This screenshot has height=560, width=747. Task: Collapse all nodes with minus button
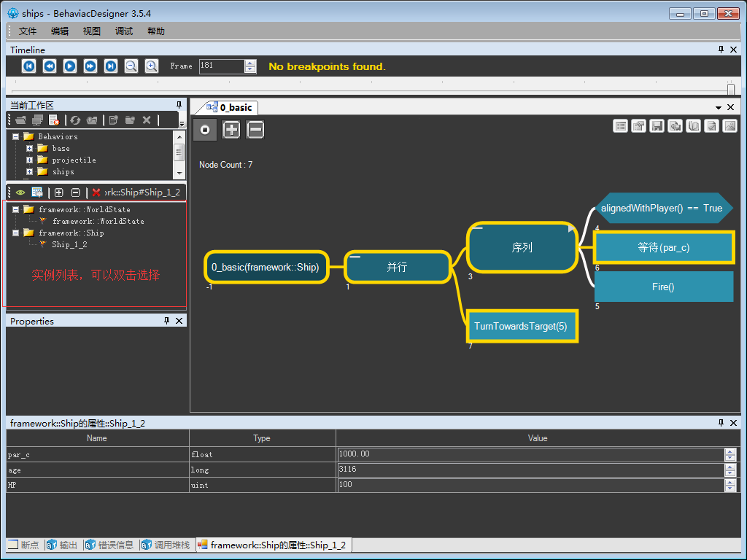pos(255,130)
